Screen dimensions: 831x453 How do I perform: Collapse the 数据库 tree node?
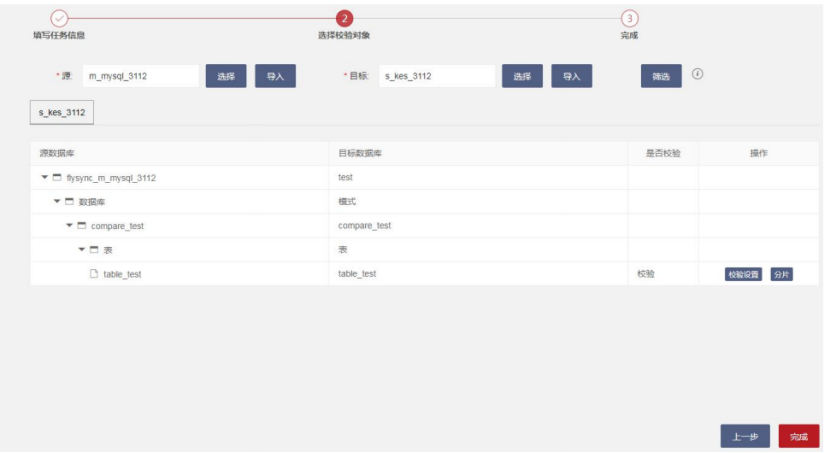(57, 201)
